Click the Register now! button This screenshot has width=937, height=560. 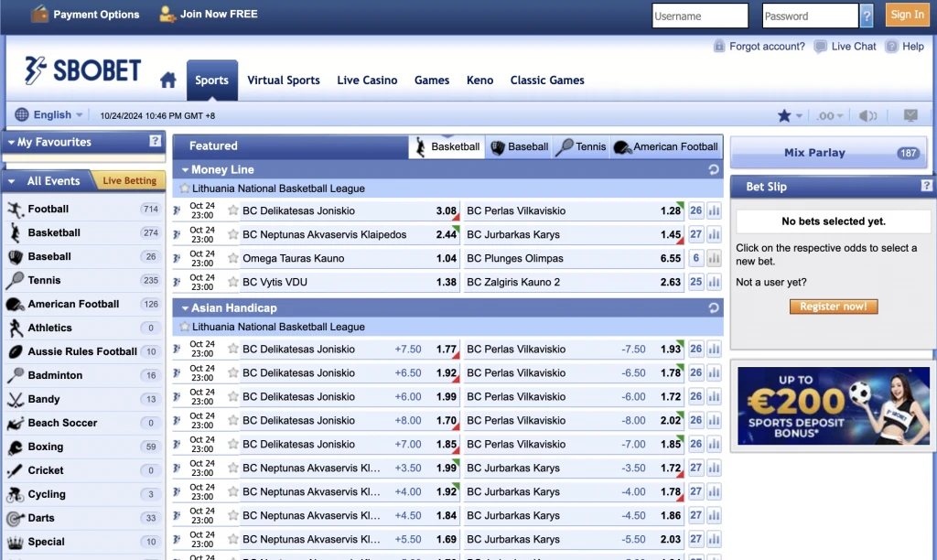click(833, 307)
